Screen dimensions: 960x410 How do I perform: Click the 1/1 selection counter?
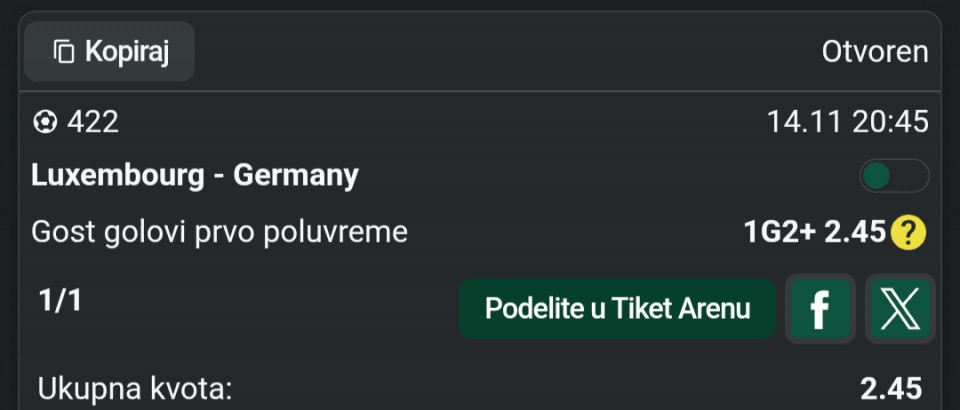pyautogui.click(x=60, y=302)
